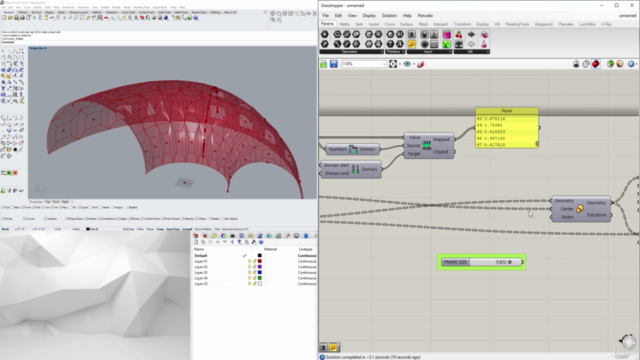Click the sketch brush icon in Grasshopper toolbar

pos(420,64)
